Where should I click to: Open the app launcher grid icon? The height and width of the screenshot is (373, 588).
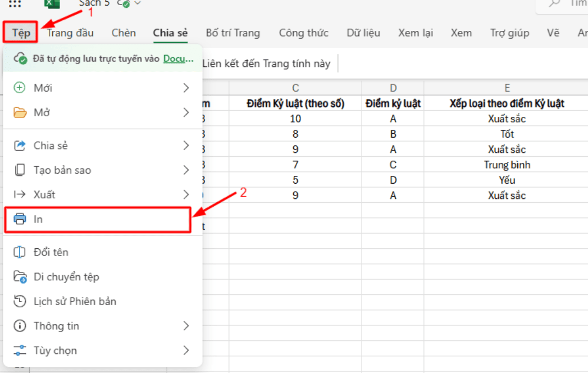[x=15, y=3]
